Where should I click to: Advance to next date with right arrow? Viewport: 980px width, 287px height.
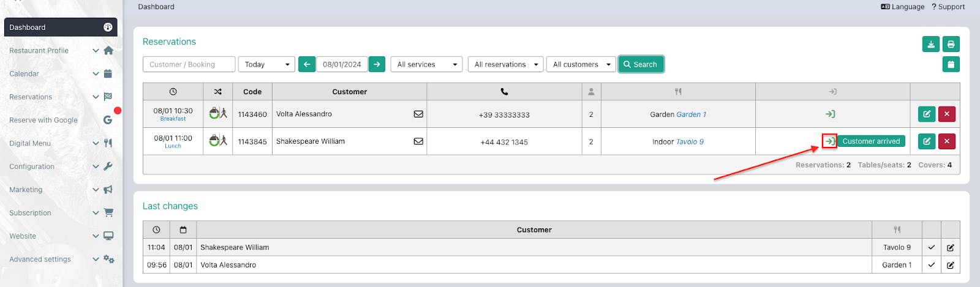(x=377, y=64)
